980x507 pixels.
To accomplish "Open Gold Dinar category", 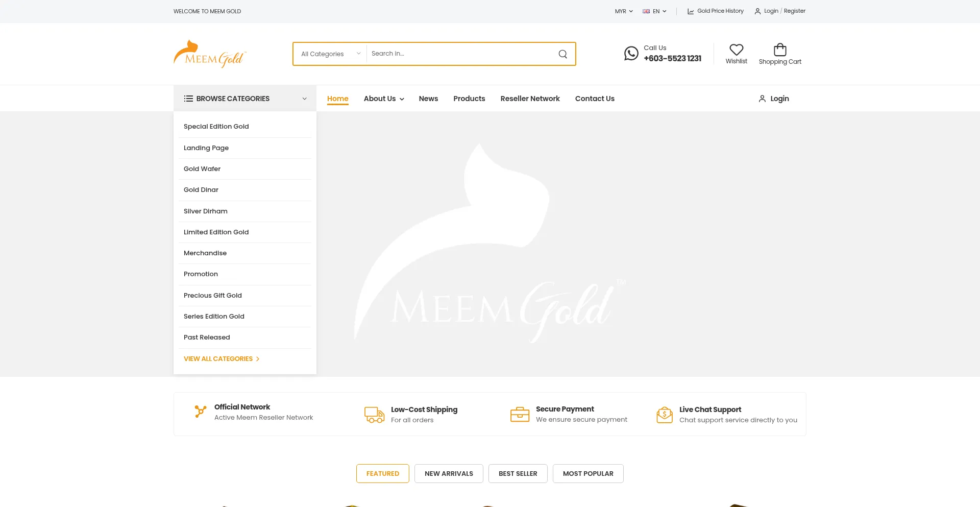I will pyautogui.click(x=201, y=190).
